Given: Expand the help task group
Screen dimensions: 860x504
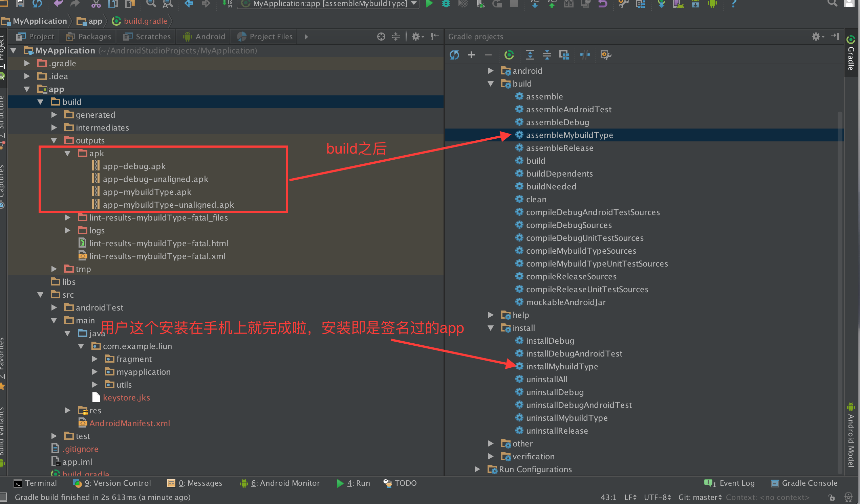Looking at the screenshot, I should click(491, 315).
